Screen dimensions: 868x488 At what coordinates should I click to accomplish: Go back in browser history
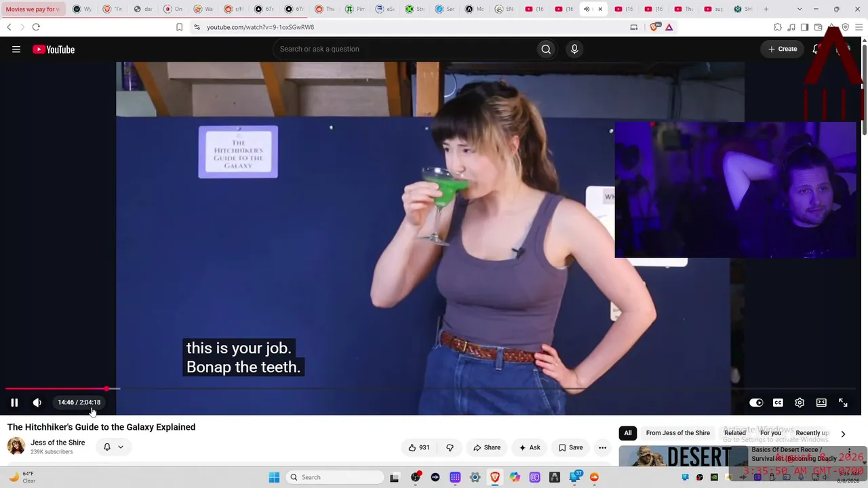[x=9, y=27]
